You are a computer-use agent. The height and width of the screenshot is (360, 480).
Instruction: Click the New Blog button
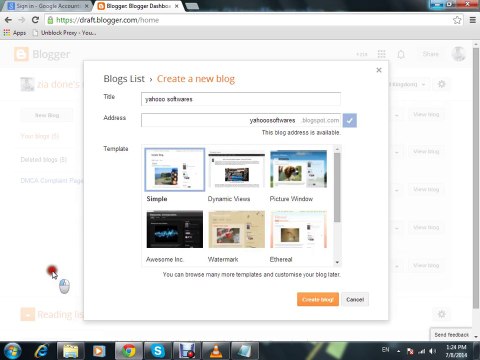click(47, 115)
